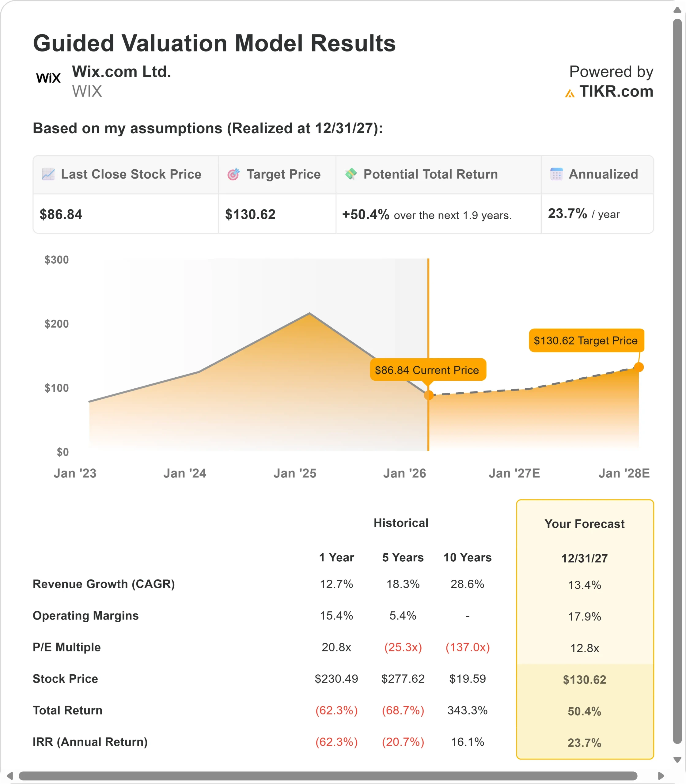Screen dimensions: 686x784
Task: Click the target price endpoint dot
Action: [639, 367]
